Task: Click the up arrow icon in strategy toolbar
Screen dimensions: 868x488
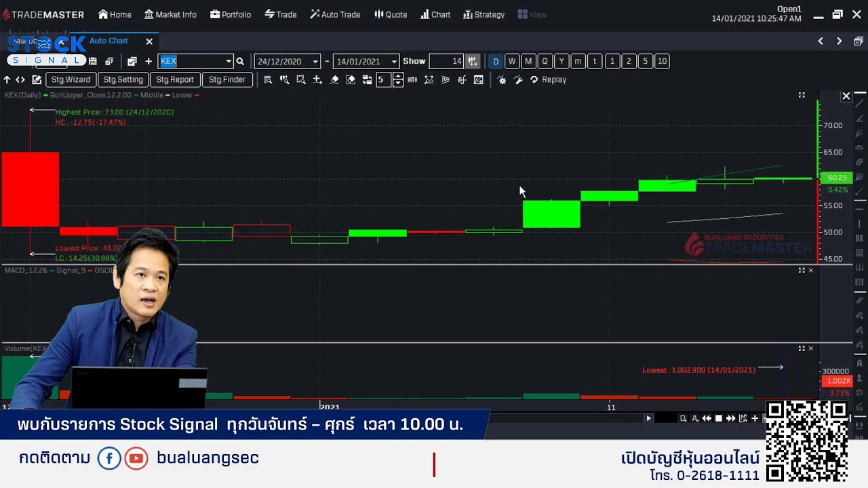Action: pos(7,79)
